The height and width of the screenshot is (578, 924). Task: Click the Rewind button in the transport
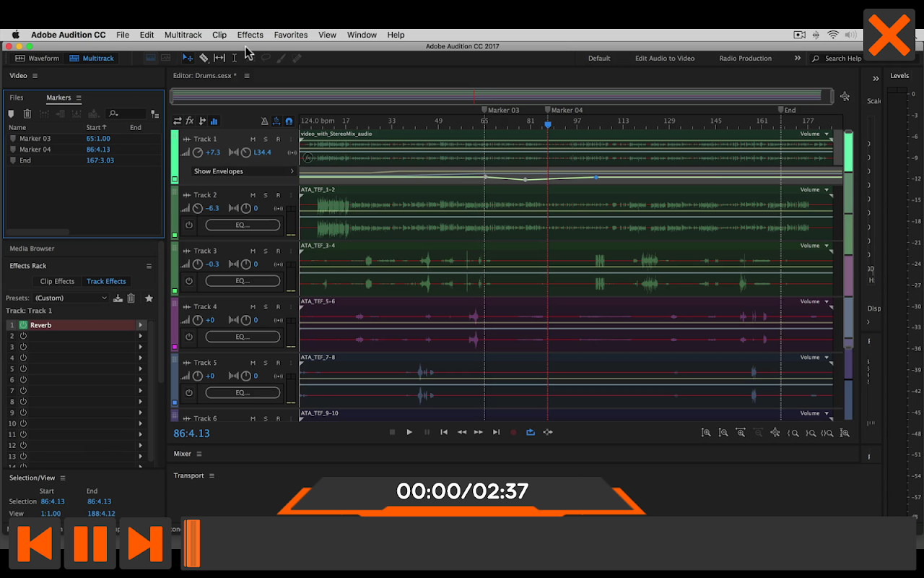click(461, 432)
